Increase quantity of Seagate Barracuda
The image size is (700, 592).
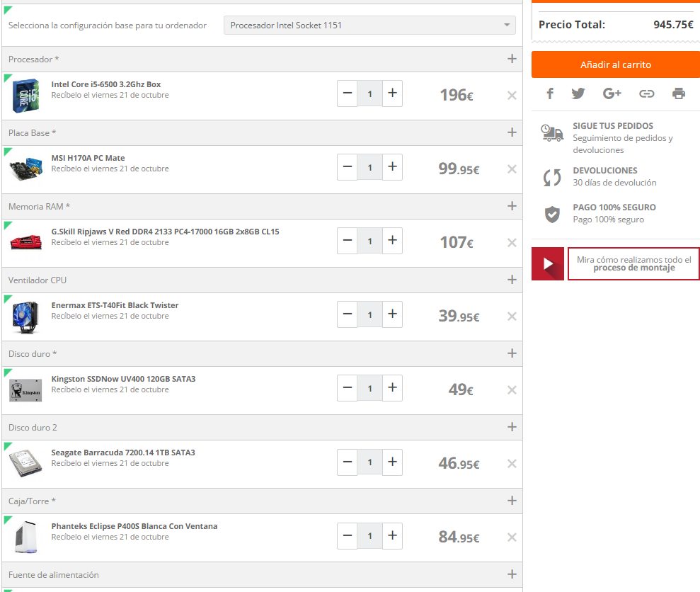(x=392, y=462)
